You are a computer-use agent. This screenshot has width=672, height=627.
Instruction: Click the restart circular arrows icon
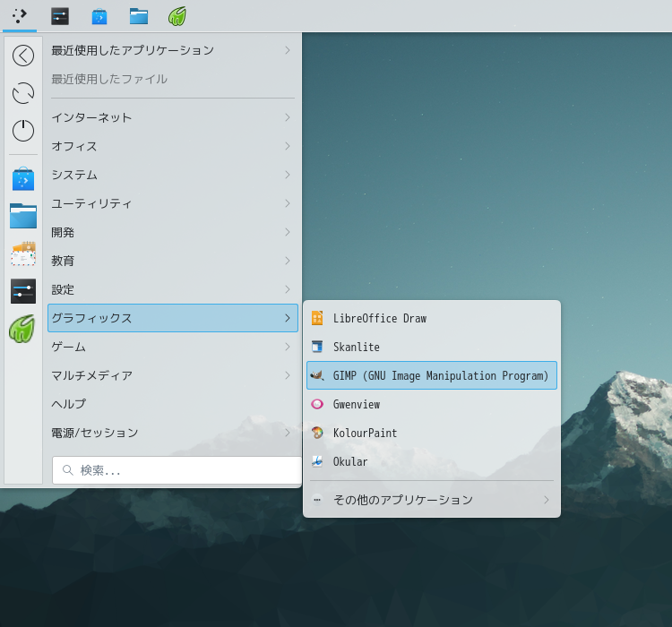point(23,93)
